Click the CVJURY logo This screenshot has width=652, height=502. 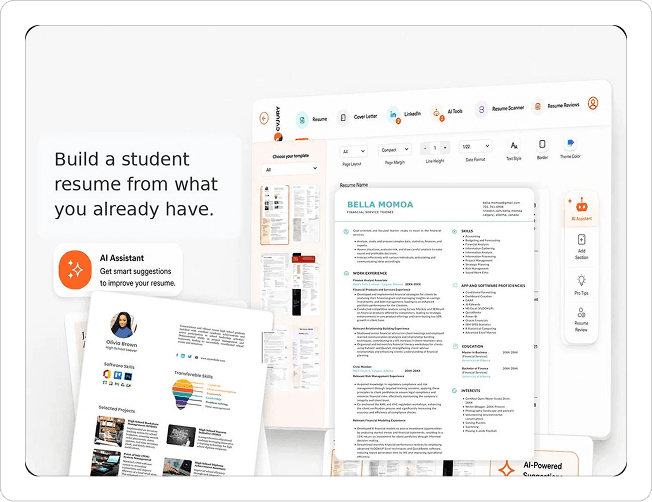278,124
